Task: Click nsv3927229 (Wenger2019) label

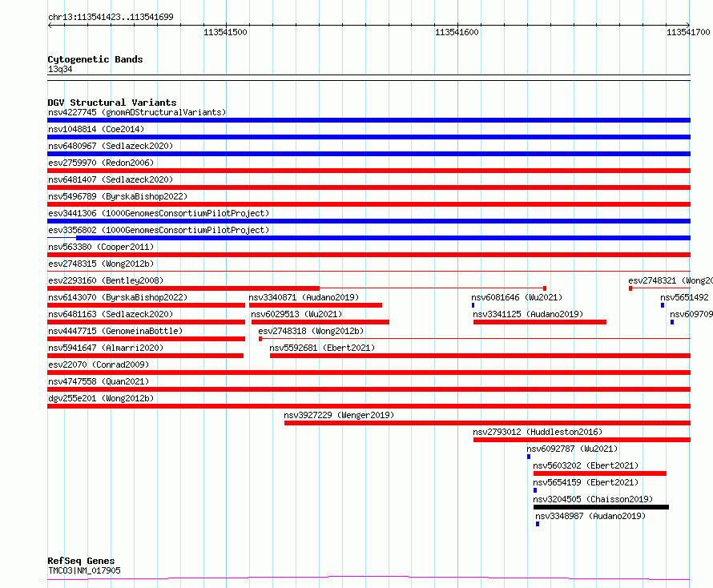Action: (x=339, y=415)
